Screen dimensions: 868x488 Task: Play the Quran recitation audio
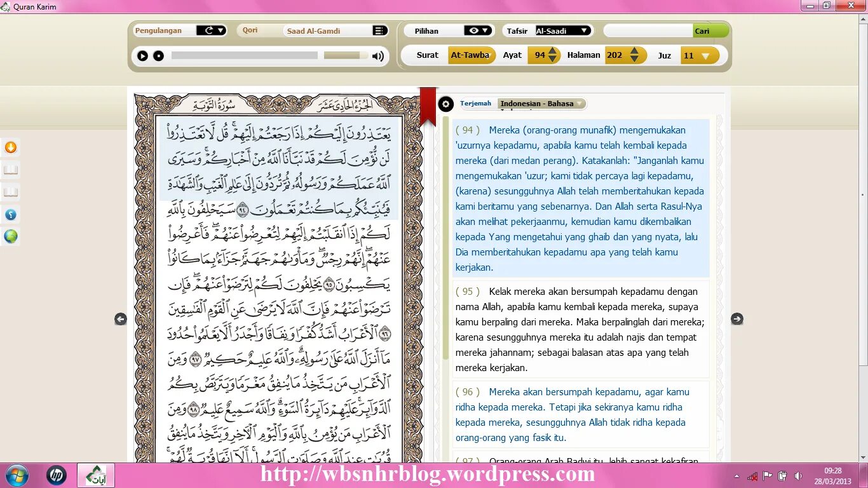pyautogui.click(x=142, y=56)
